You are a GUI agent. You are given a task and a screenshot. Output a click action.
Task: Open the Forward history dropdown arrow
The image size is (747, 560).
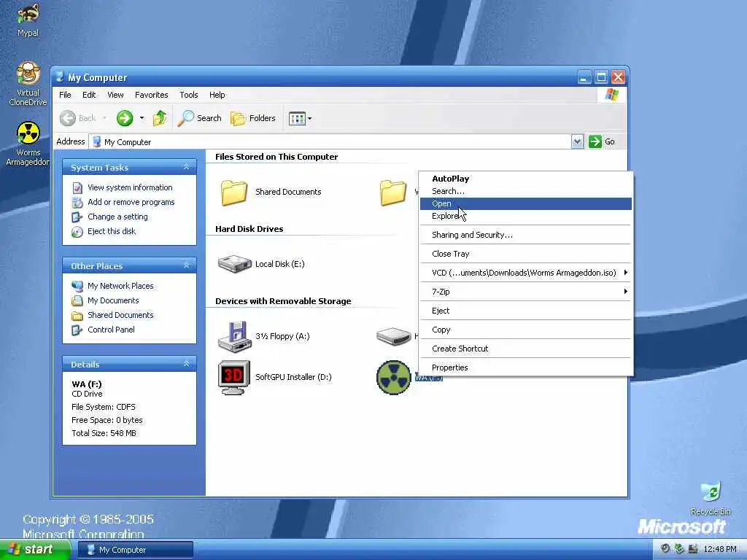click(x=142, y=118)
